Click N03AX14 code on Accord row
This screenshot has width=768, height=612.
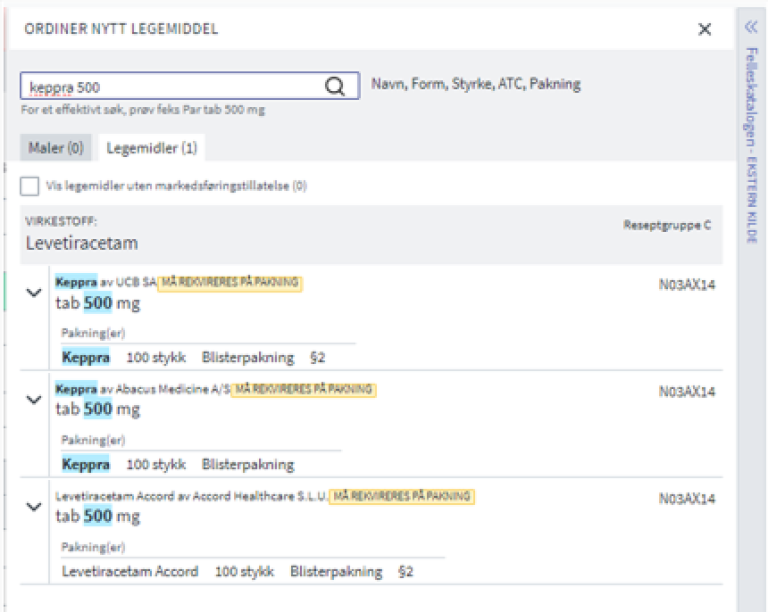(687, 498)
